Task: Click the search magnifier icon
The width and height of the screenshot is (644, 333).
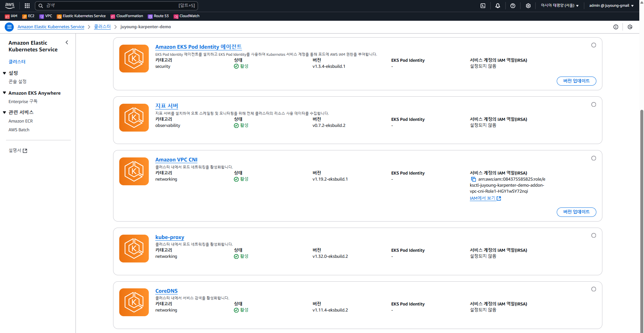Action: [41, 6]
